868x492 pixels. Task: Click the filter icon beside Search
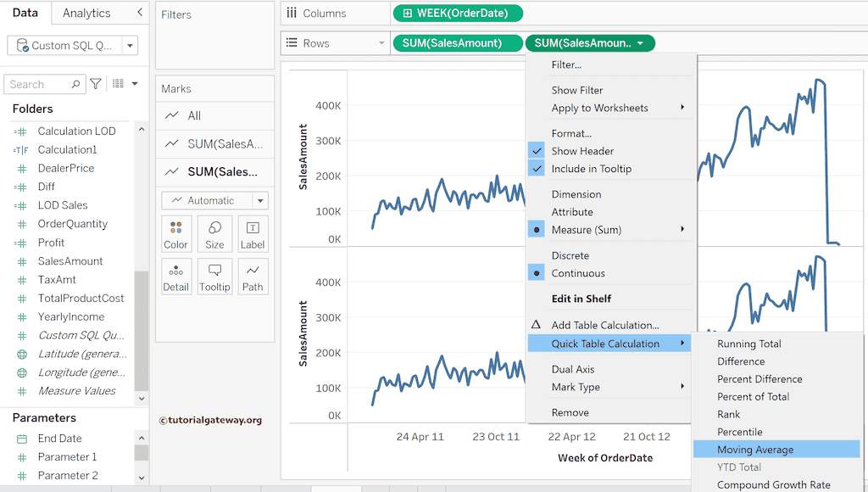(96, 84)
